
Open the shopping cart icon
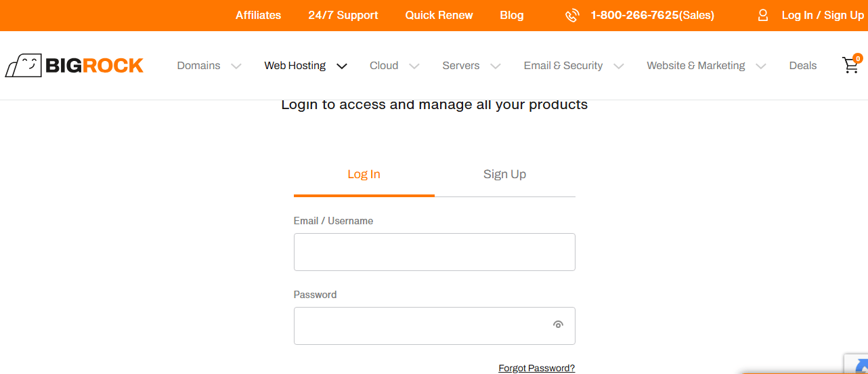point(850,65)
